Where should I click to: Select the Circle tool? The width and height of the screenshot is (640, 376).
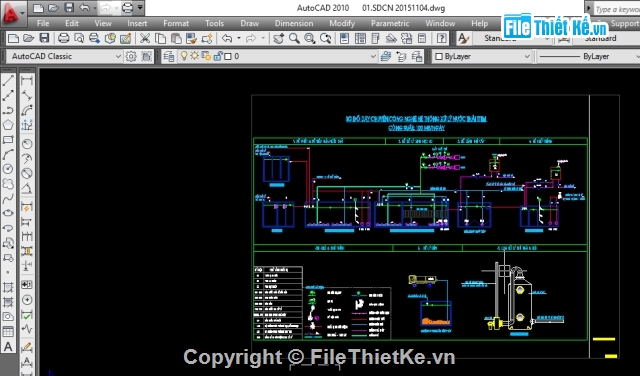click(8, 169)
